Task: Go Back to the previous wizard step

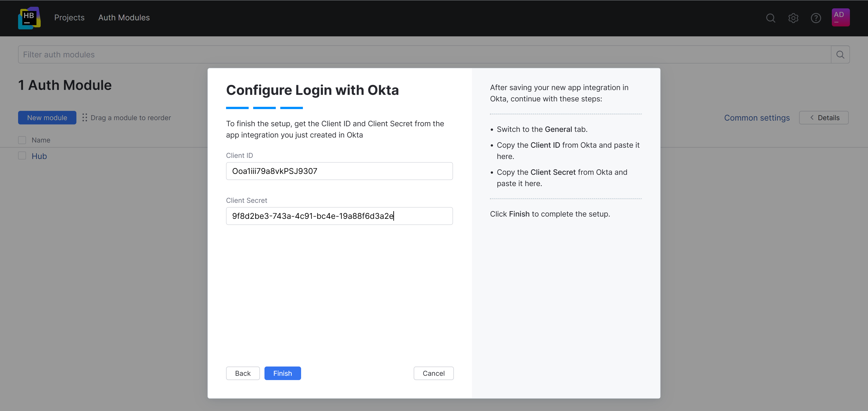Action: click(243, 373)
